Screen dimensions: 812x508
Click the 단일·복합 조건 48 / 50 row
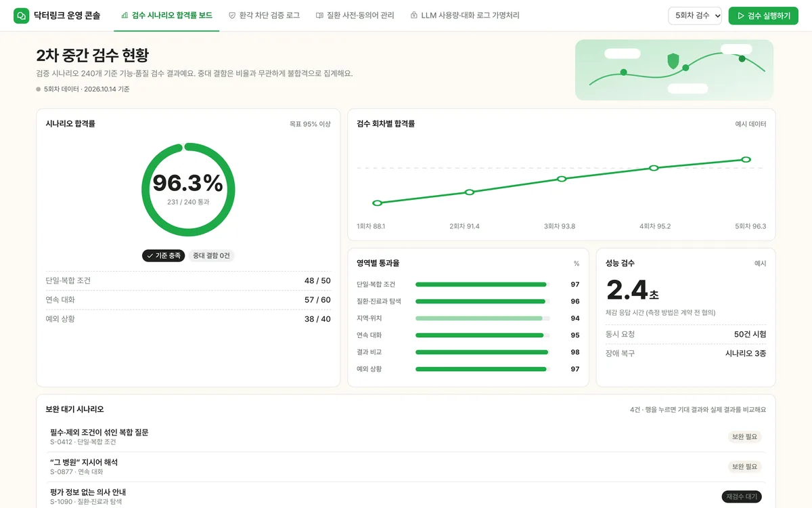coord(188,280)
